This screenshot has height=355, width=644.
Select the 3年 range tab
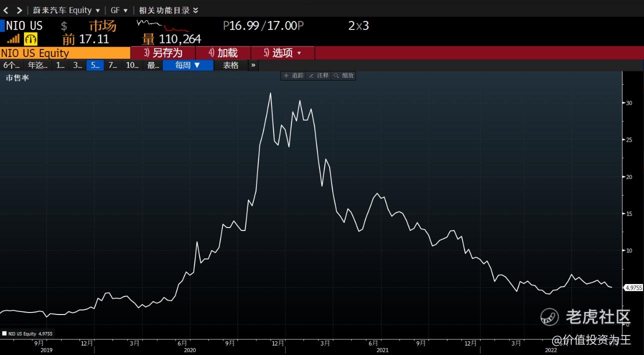pos(77,65)
